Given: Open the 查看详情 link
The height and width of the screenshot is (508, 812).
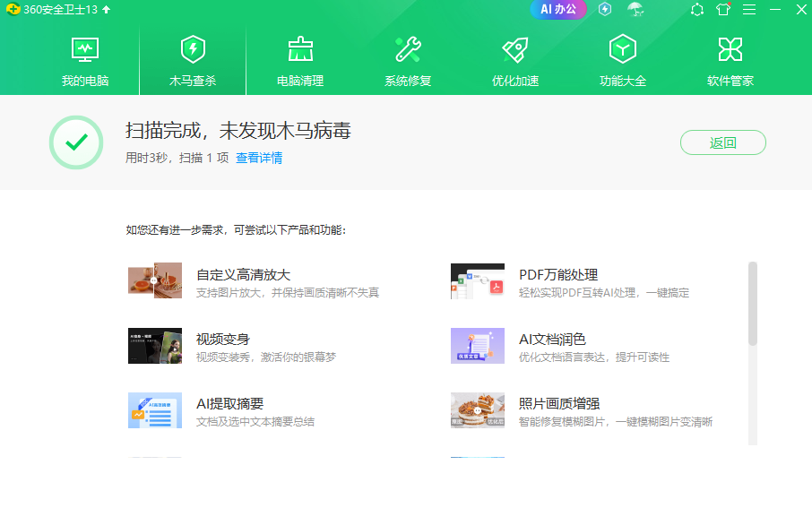Looking at the screenshot, I should point(259,158).
